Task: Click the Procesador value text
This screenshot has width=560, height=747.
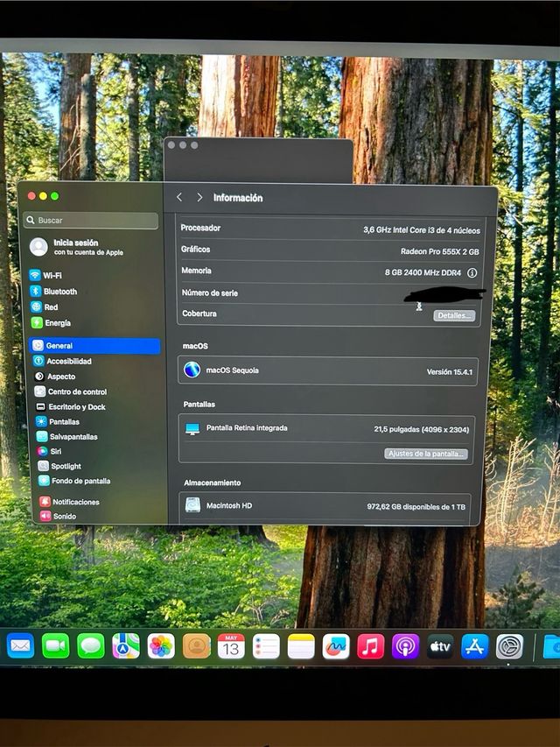Action: pos(422,230)
